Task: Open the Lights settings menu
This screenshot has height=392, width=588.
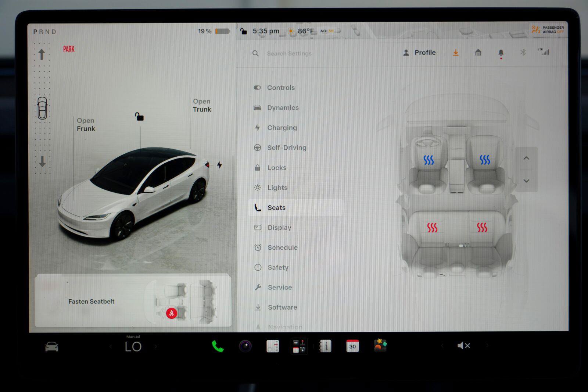Action: [x=270, y=188]
